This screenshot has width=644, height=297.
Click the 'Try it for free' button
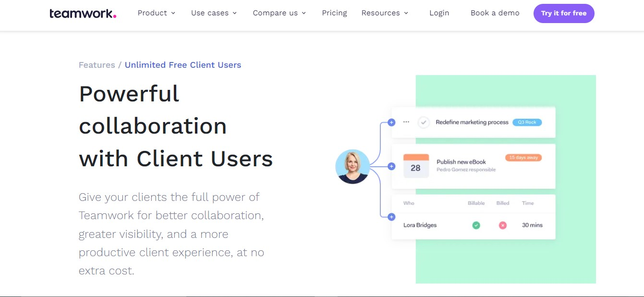564,13
